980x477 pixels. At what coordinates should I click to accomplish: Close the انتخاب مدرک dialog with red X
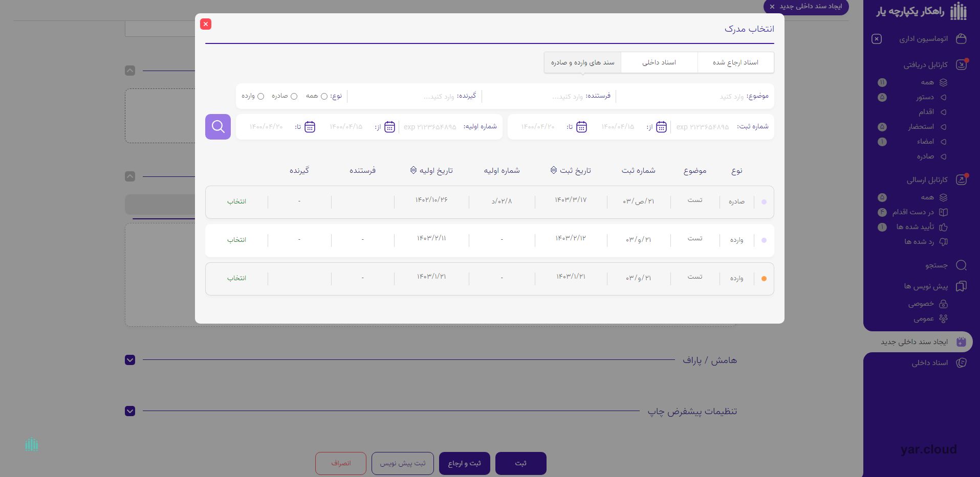click(x=206, y=24)
